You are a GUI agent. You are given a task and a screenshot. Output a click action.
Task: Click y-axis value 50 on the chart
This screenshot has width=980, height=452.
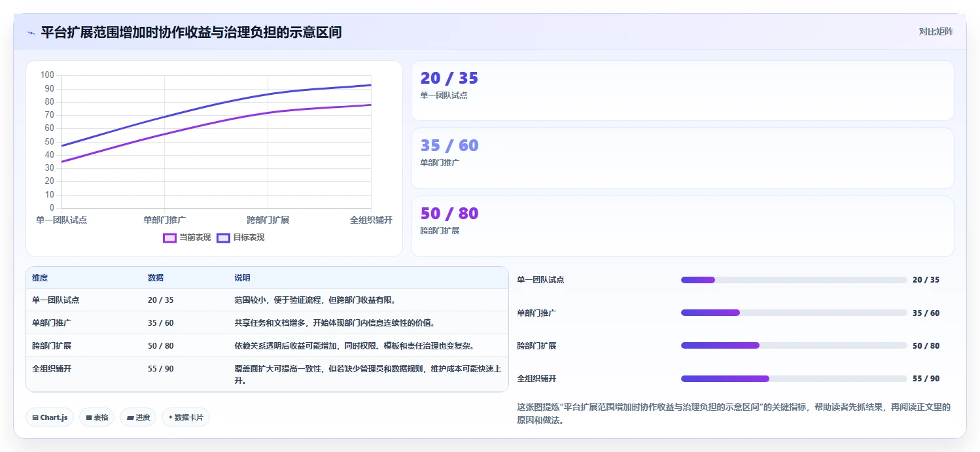(x=50, y=142)
